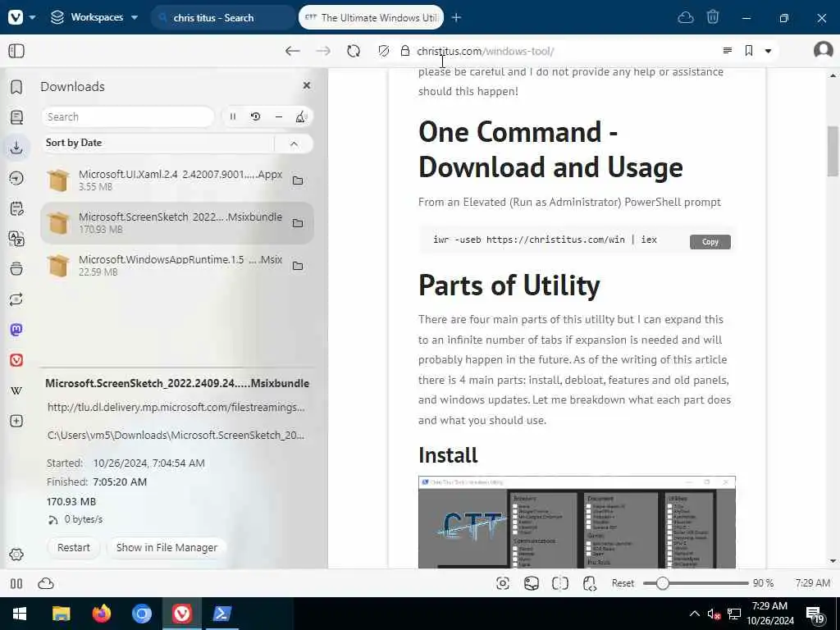Open the Sessions panel icon
The image size is (840, 630).
pos(16,299)
